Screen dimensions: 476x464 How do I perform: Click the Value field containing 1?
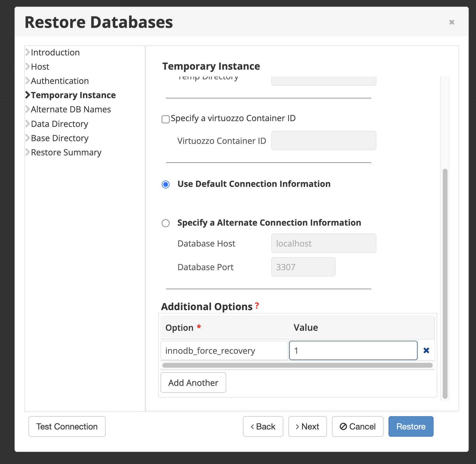(353, 350)
